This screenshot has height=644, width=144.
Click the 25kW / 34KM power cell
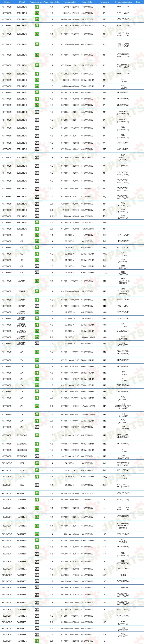tap(87, 641)
